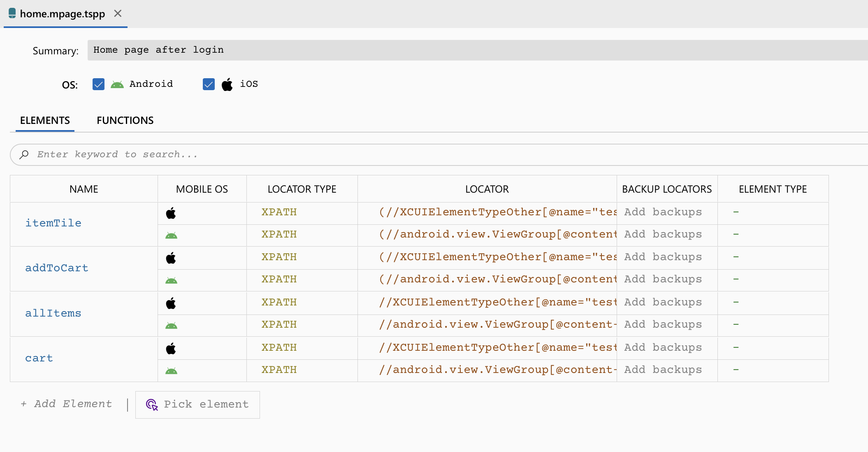Select the Apple icon in the itemTile row
This screenshot has width=868, height=452.
[x=171, y=213]
